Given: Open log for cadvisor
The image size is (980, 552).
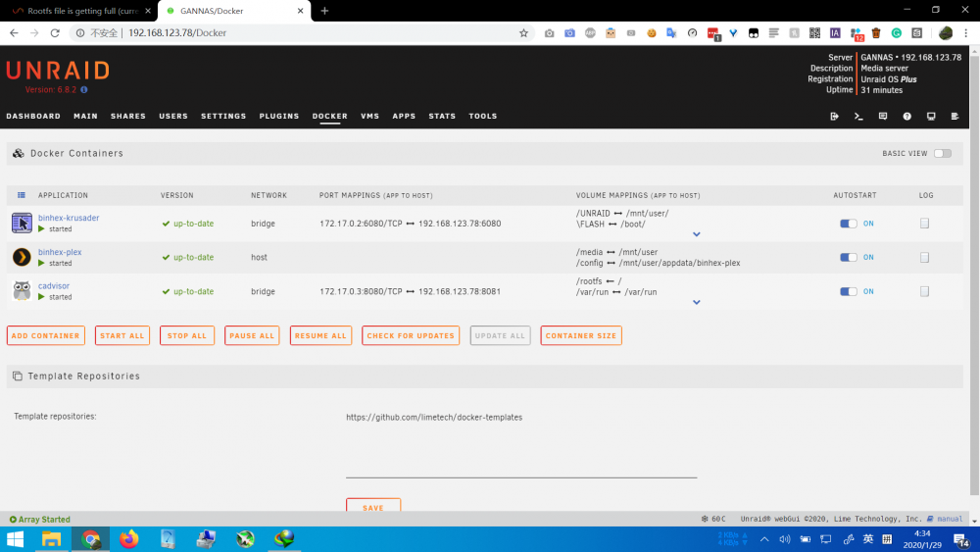Looking at the screenshot, I should tap(924, 291).
